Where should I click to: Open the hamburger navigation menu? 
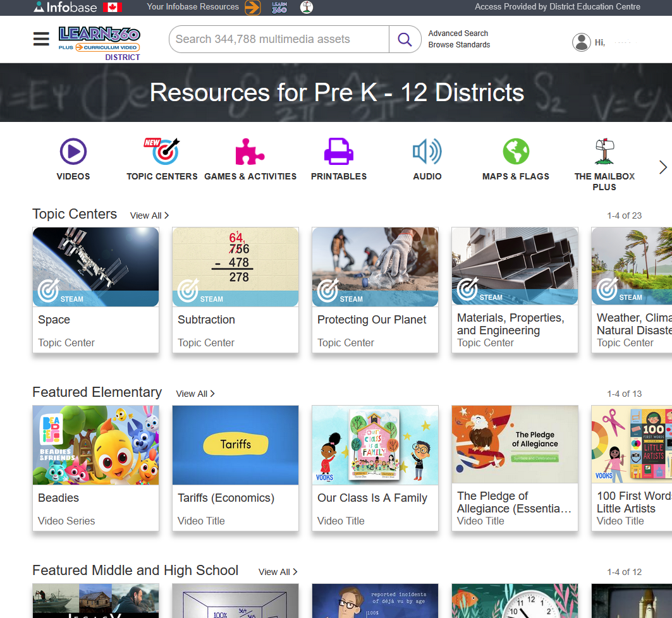coord(41,39)
